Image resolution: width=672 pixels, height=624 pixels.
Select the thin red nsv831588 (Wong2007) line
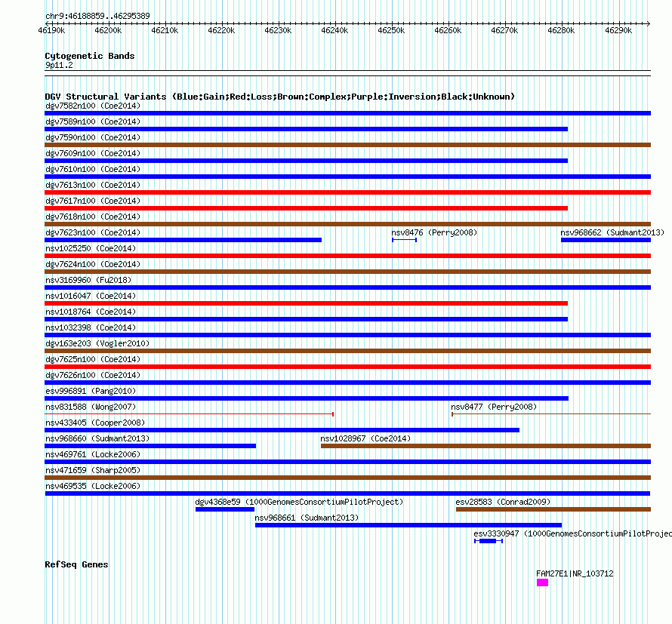(x=190, y=414)
